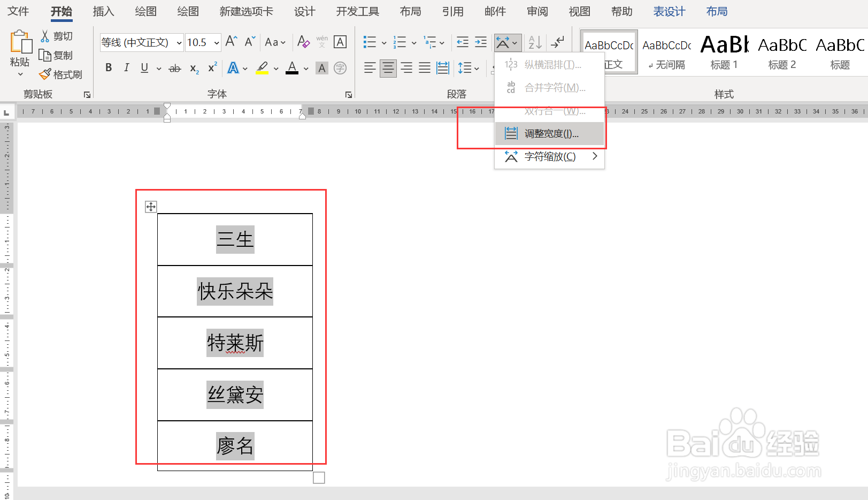This screenshot has height=500, width=868.
Task: Align text left
Action: [370, 68]
